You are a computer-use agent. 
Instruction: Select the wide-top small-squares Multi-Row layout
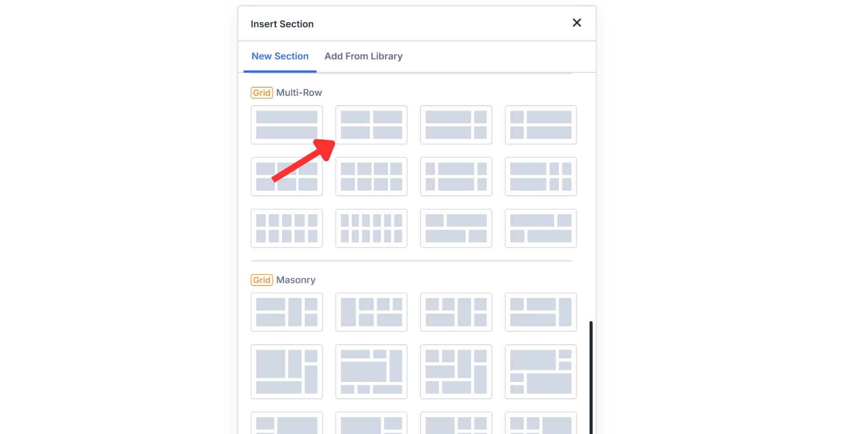coord(541,176)
